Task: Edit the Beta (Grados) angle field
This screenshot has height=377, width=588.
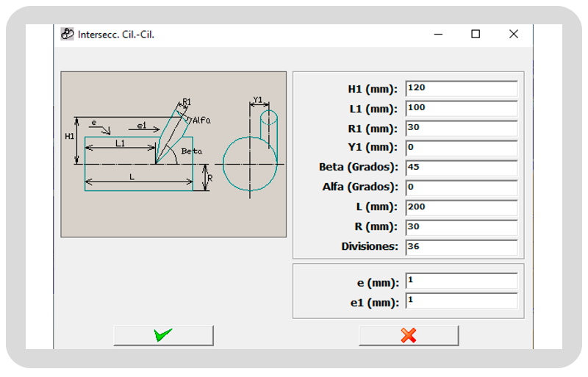Action: point(461,168)
